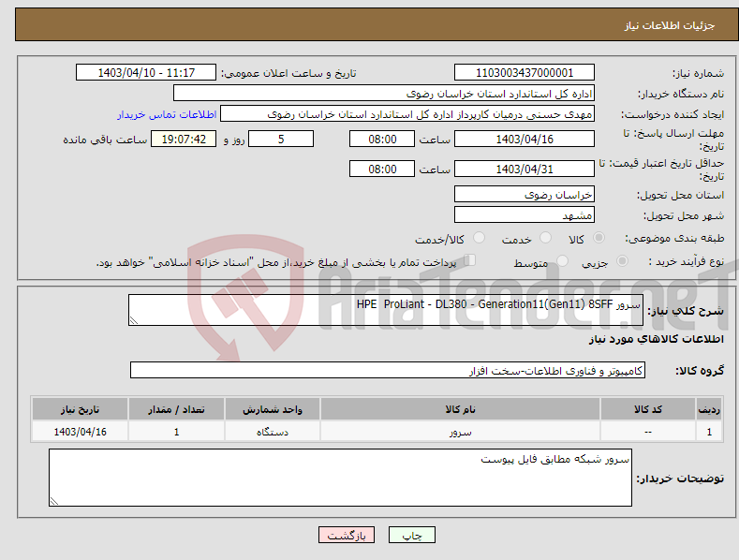This screenshot has width=739, height=560.
Task: Click the delivery province field خراسان رضوی
Action: pos(525,194)
